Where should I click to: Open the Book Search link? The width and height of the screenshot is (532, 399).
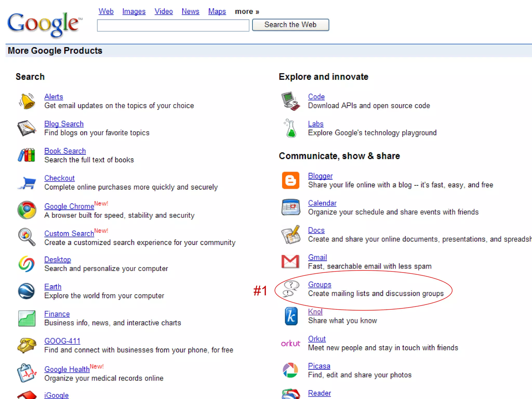[65, 151]
